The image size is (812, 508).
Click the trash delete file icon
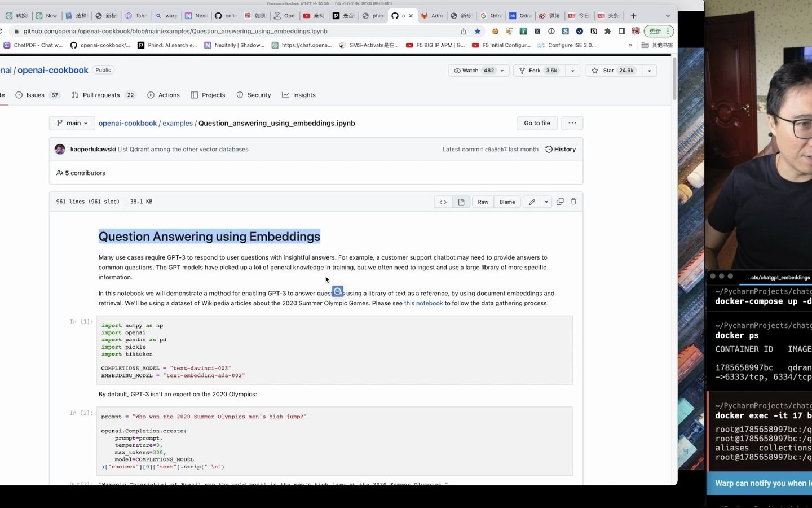pos(573,202)
